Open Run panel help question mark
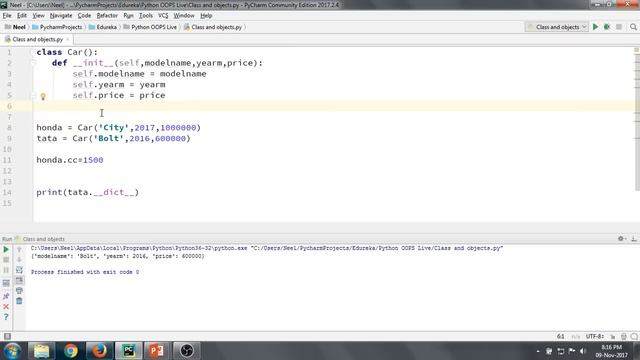This screenshot has width=640, height=360. [6, 317]
